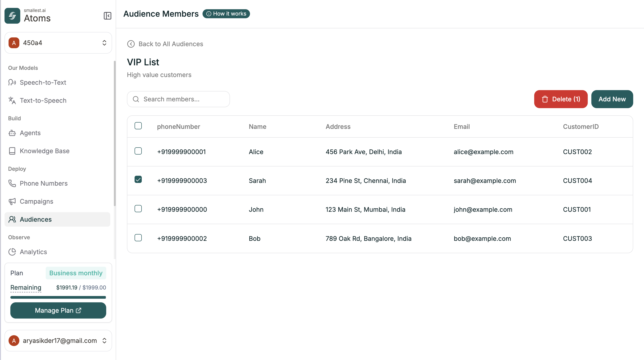Click the Knowledge Base book icon
644x360 pixels.
[x=12, y=151]
